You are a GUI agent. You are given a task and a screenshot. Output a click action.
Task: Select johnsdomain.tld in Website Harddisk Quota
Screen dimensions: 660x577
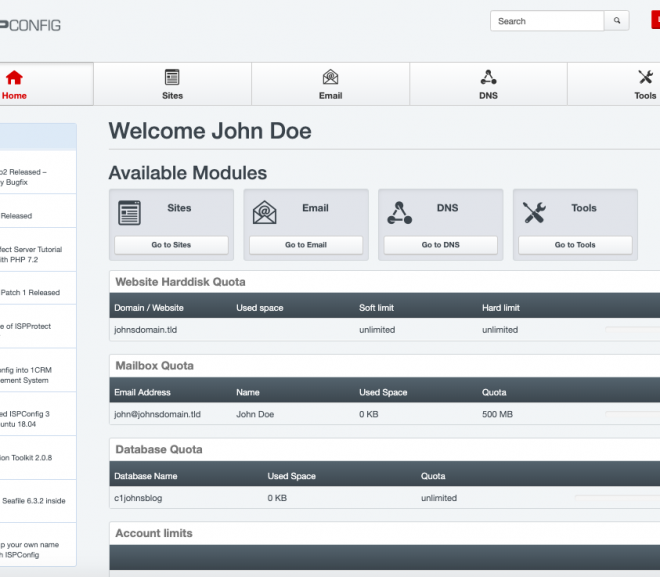[x=146, y=330]
